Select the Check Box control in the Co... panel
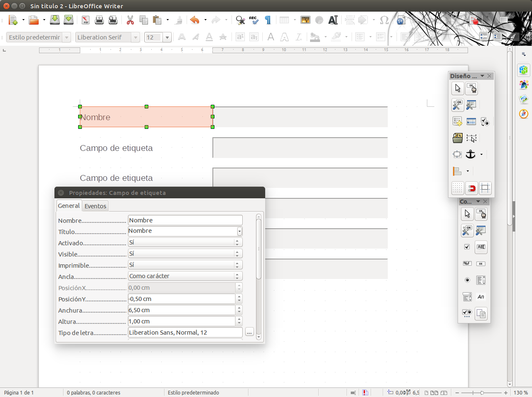Screen dimensions: 532x397 click(467, 247)
